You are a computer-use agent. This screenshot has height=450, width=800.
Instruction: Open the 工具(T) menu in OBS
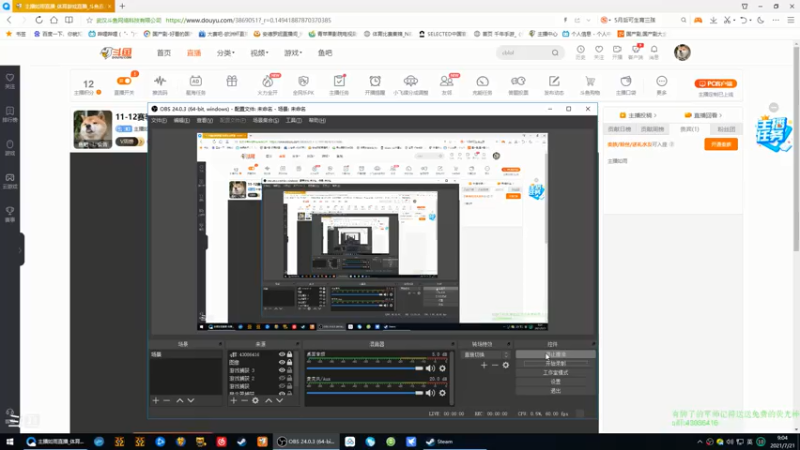(293, 120)
